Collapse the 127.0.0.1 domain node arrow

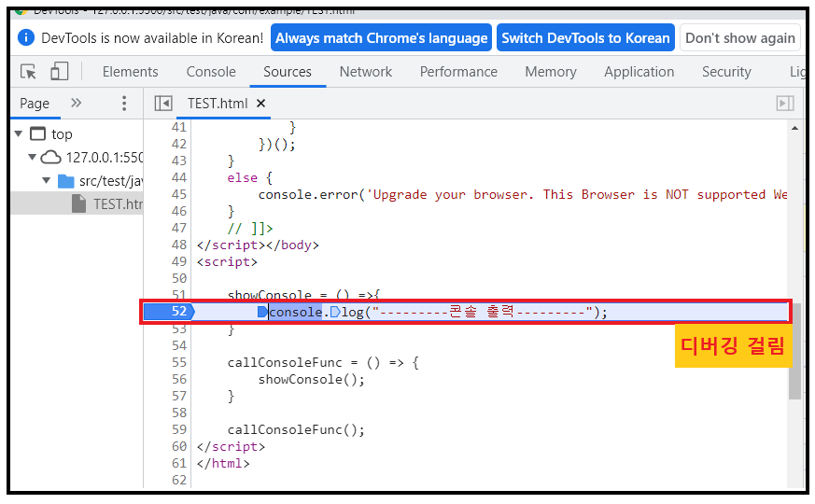(33, 157)
